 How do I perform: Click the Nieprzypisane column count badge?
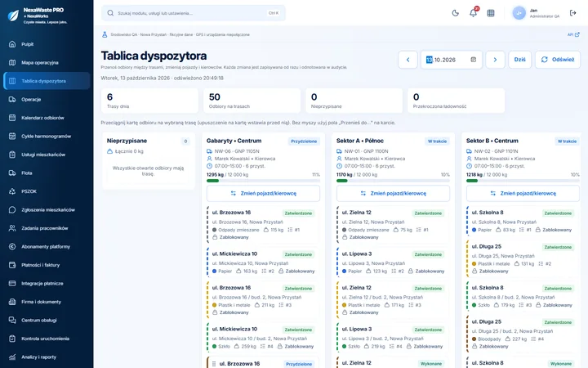(x=185, y=141)
